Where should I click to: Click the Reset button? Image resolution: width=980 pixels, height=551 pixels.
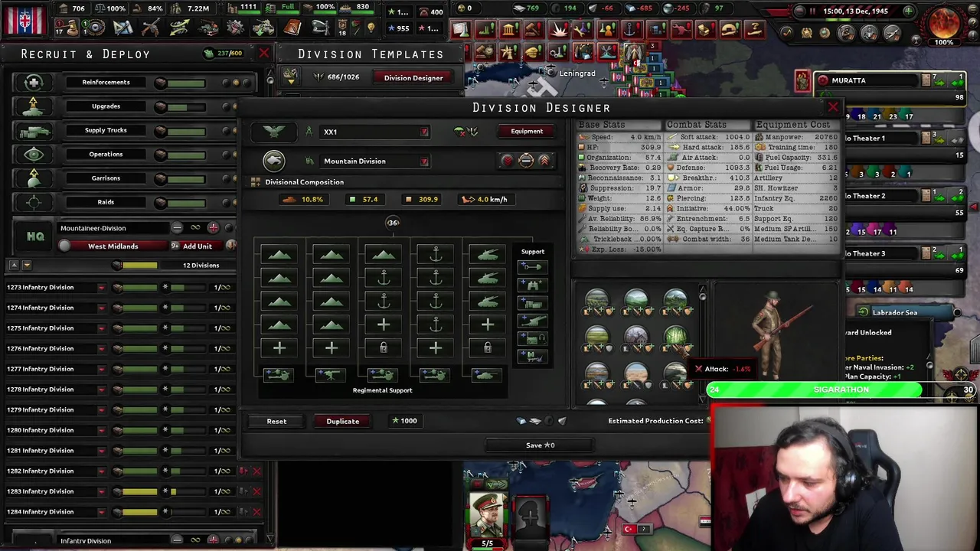pos(276,421)
